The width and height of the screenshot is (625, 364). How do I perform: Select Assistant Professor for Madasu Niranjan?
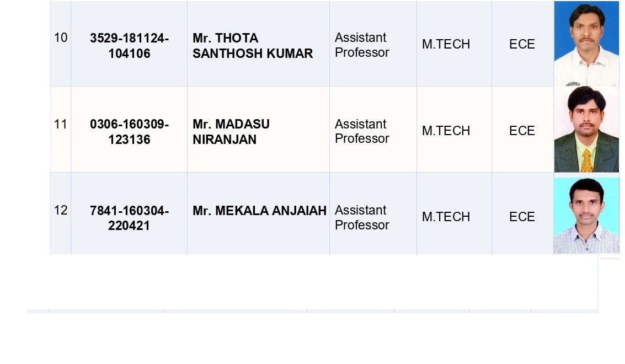(362, 131)
